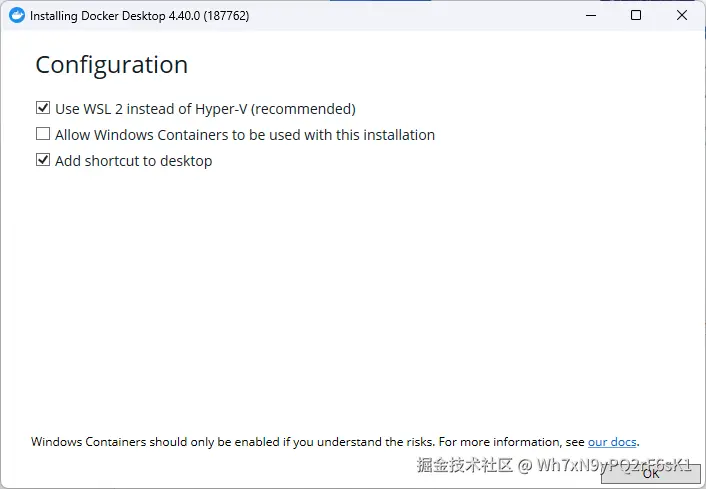Screen dimensions: 706x489
Task: Enable Allow Windows Containers checkbox
Action: [43, 134]
